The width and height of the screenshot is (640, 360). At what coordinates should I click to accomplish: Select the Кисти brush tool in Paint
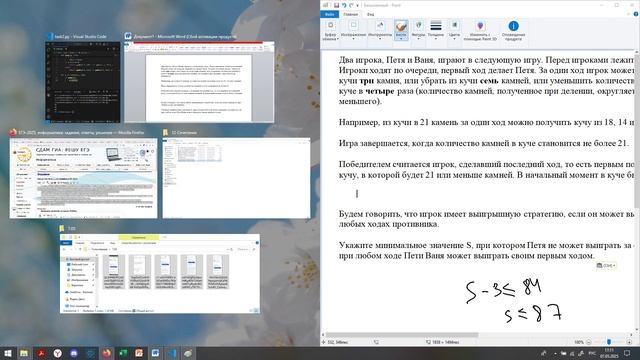[401, 31]
